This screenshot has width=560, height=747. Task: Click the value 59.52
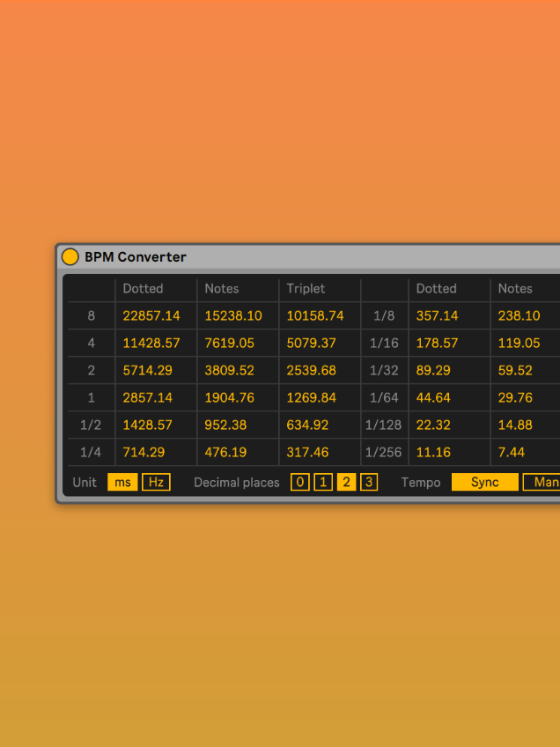coord(515,370)
